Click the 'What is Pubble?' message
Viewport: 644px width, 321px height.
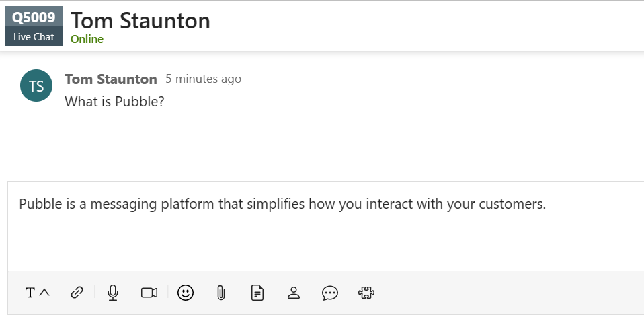point(114,102)
